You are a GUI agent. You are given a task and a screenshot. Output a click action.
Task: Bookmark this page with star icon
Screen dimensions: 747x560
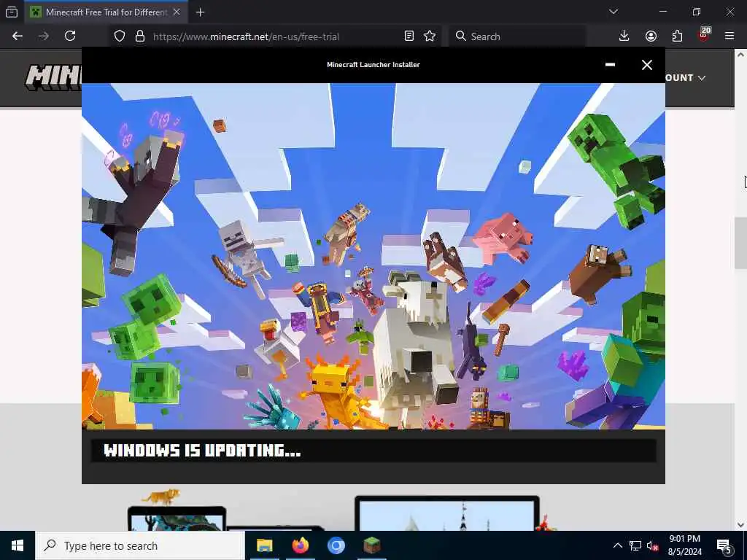pos(430,36)
